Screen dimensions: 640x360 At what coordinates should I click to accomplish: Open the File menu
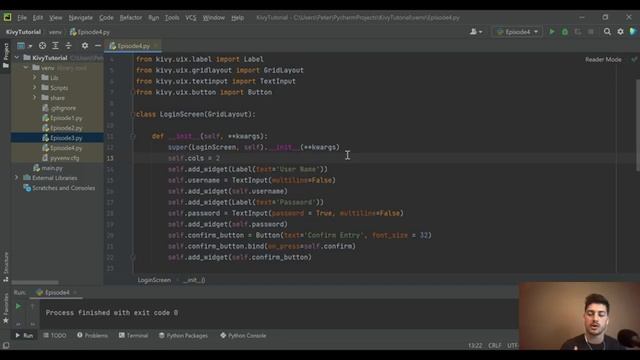pos(22,18)
